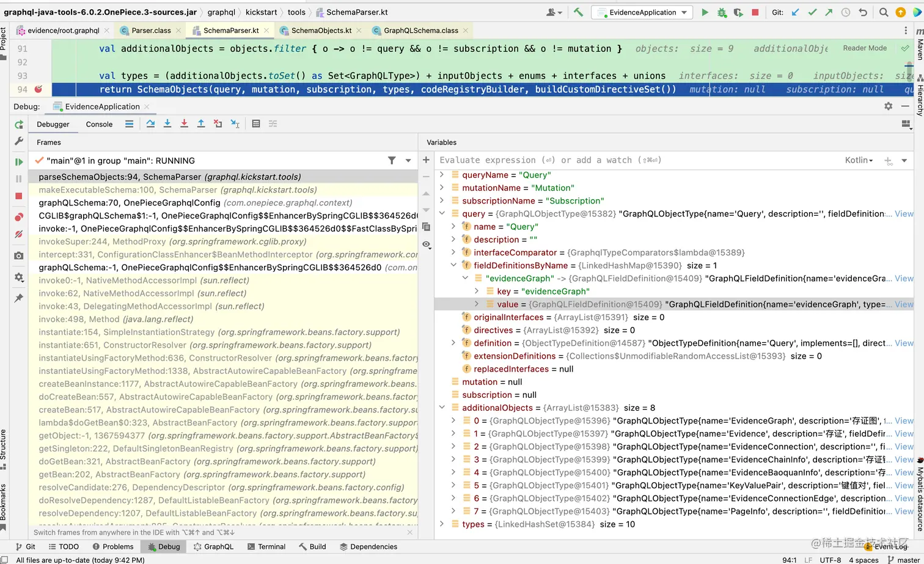Open the SchemaObjects.kt editor tab
The height and width of the screenshot is (564, 924).
click(321, 31)
